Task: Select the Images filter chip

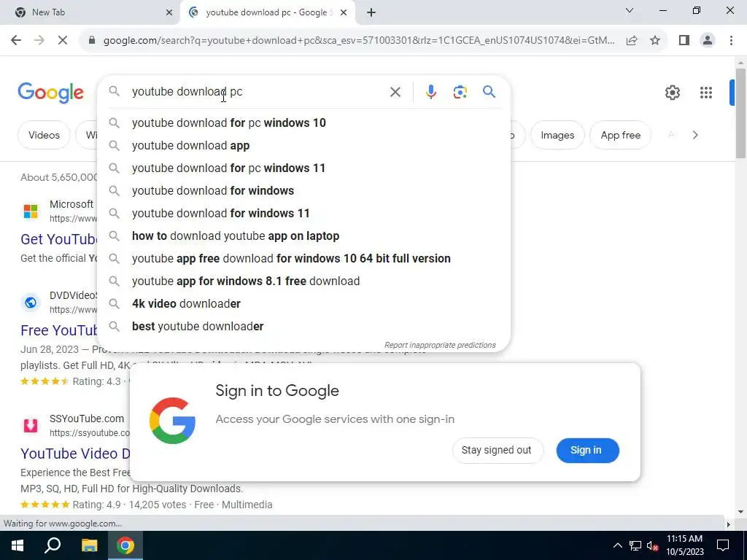Action: point(557,135)
